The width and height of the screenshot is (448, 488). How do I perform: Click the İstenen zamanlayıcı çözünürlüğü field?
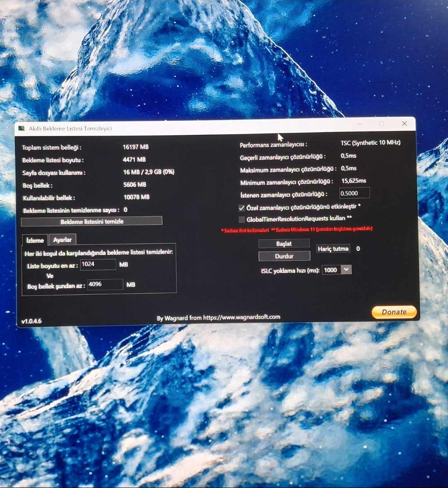click(x=354, y=193)
